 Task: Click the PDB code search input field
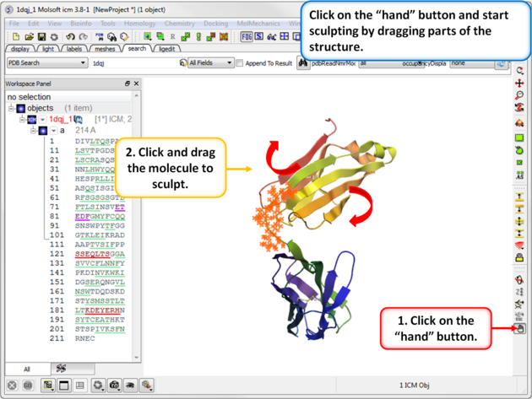tap(135, 63)
